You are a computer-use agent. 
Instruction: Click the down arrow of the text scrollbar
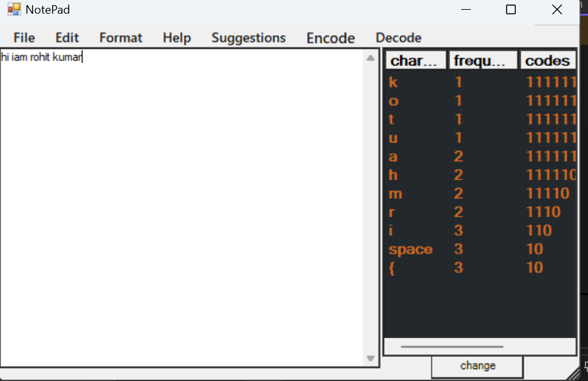[371, 358]
